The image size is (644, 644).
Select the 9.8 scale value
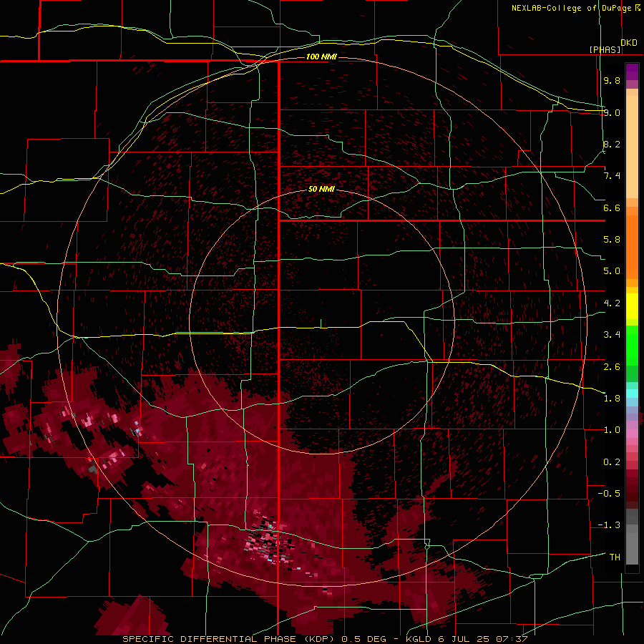pyautogui.click(x=612, y=80)
